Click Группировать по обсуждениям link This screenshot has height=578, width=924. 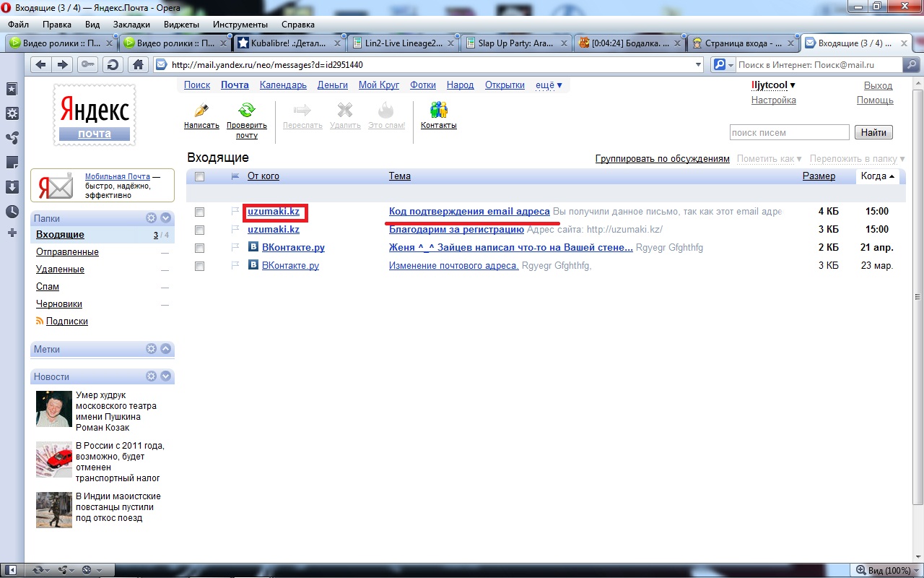tap(663, 159)
